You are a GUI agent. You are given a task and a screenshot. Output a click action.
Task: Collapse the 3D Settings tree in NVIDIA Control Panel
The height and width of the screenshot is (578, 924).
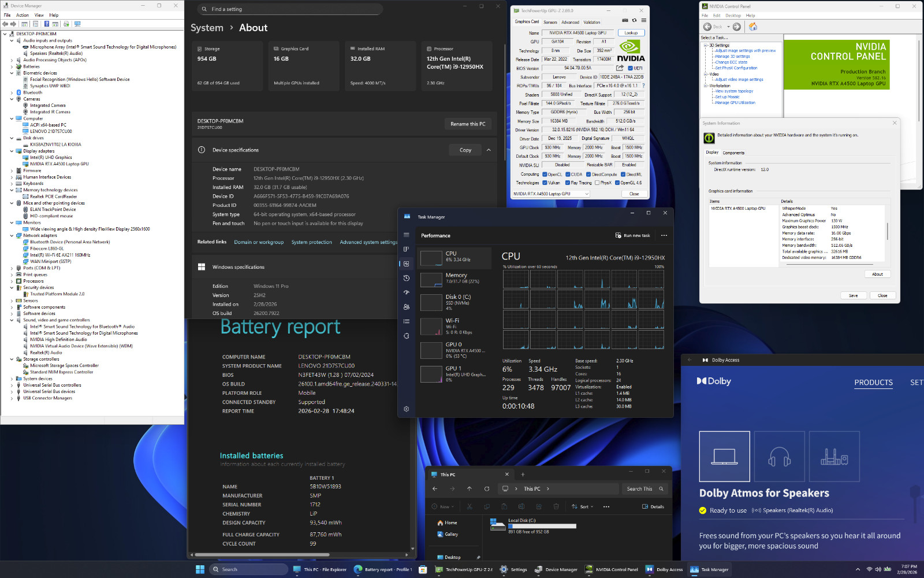pos(706,45)
